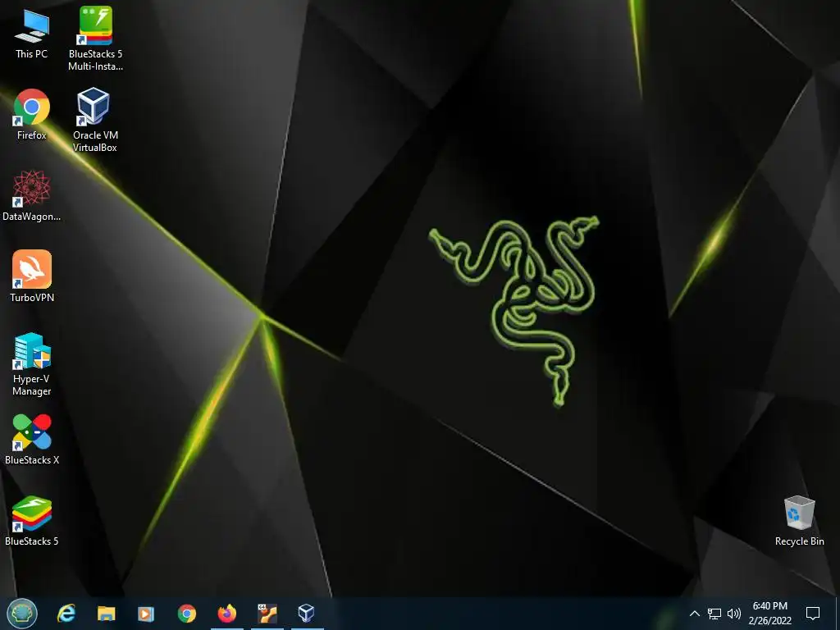Select the This PC desktop icon

pyautogui.click(x=32, y=34)
